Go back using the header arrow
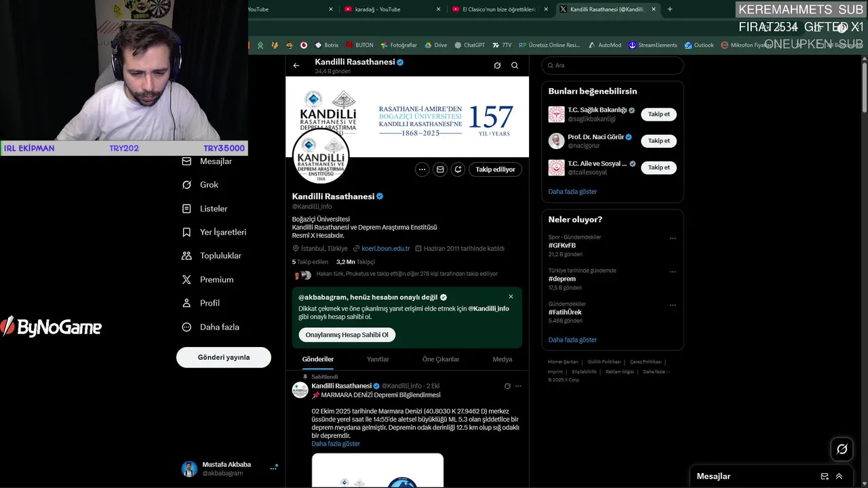The image size is (868, 488). [x=296, y=66]
